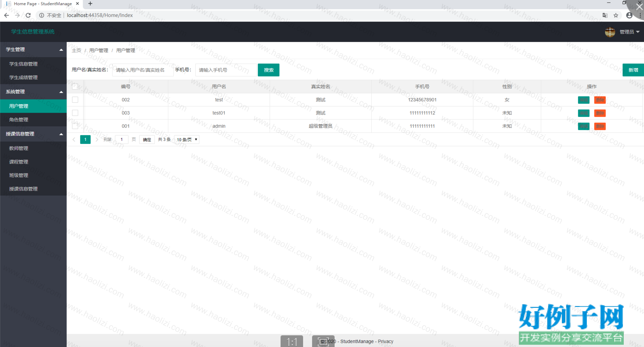Click the 真实姓名 column header
Screen dimensions: 644x347
(320, 86)
